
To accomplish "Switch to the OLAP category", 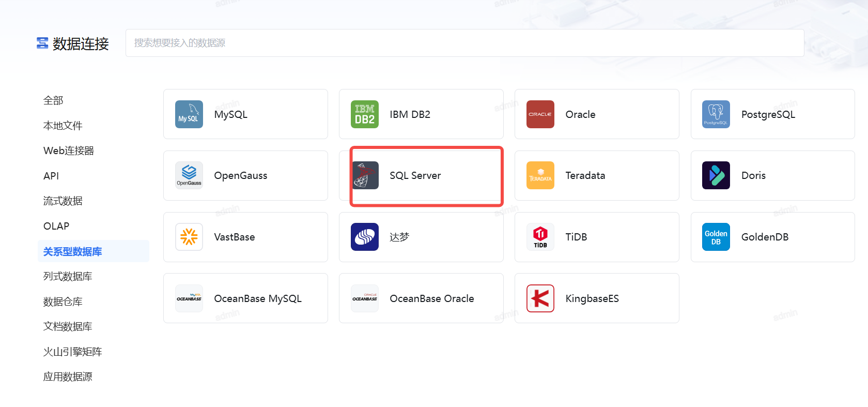I will point(56,226).
